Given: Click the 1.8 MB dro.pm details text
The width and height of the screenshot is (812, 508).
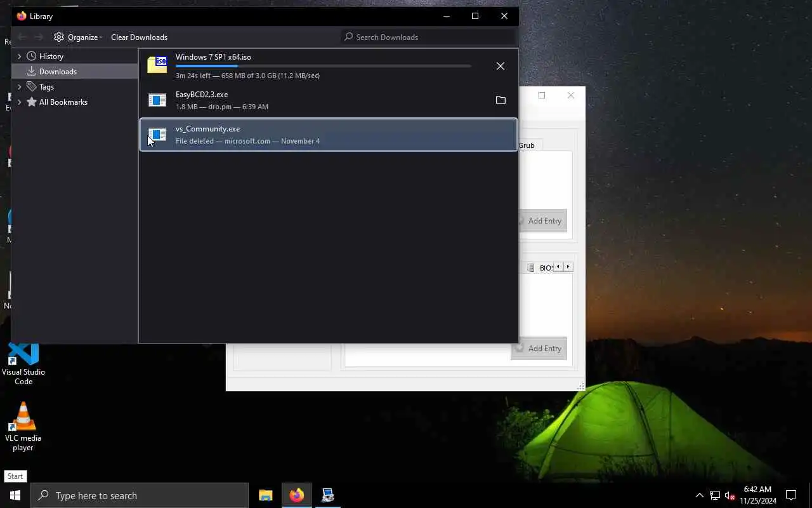Looking at the screenshot, I should pos(222,107).
